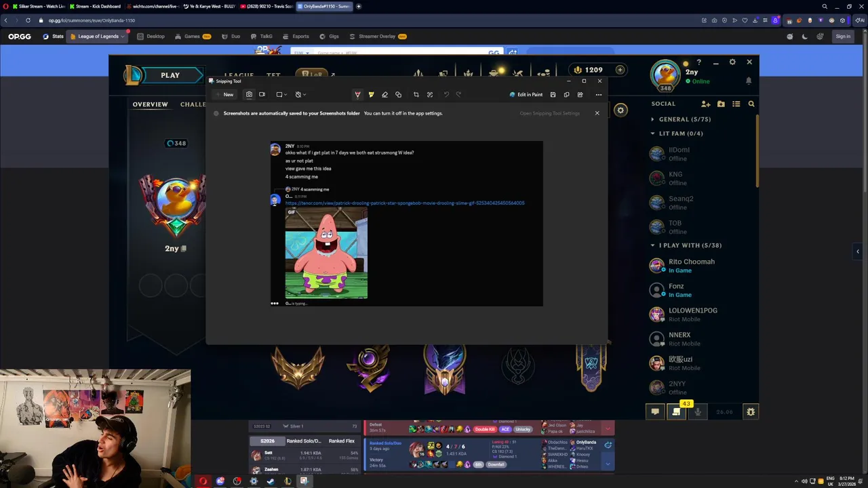This screenshot has height=488, width=868.
Task: Toggle the voice microphone icon
Action: 698,411
